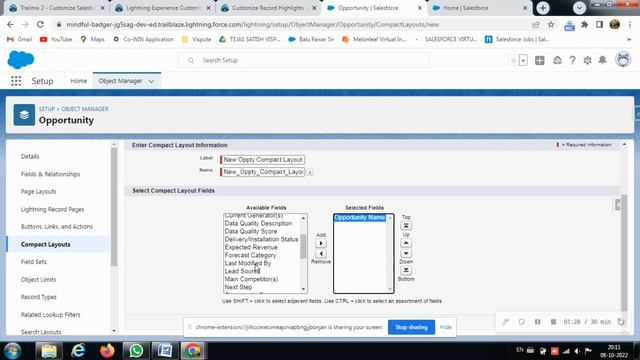This screenshot has width=640, height=360.
Task: Open the Salesforce Trailhead guidance icon
Action: tap(557, 60)
